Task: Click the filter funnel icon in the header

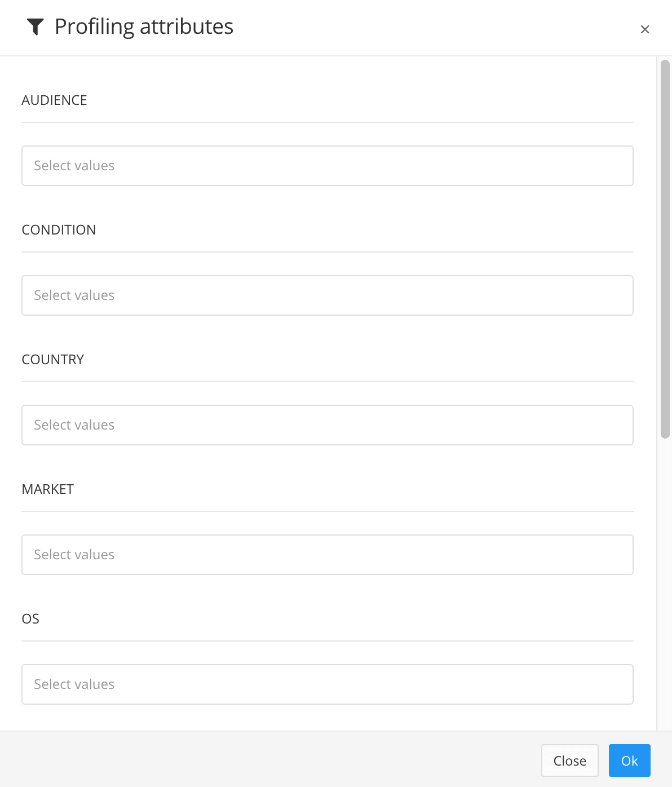Action: 36,25
